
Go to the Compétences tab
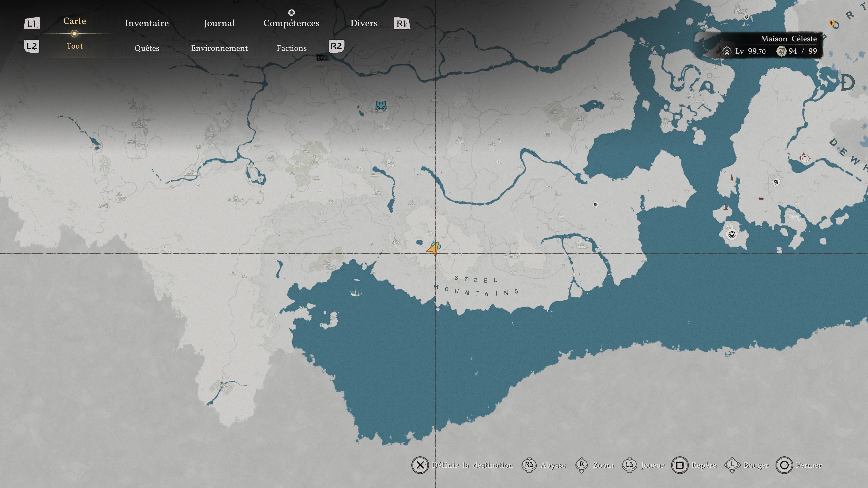point(291,23)
